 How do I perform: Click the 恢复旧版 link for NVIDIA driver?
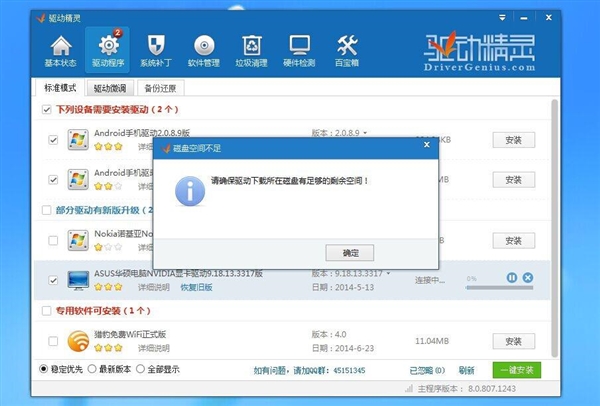coord(196,287)
